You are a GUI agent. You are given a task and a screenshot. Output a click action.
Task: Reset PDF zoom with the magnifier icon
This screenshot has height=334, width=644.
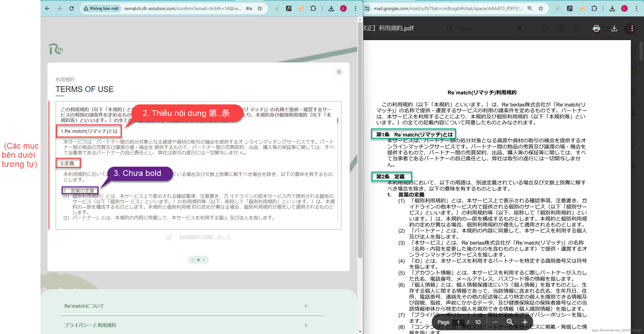[x=510, y=322]
